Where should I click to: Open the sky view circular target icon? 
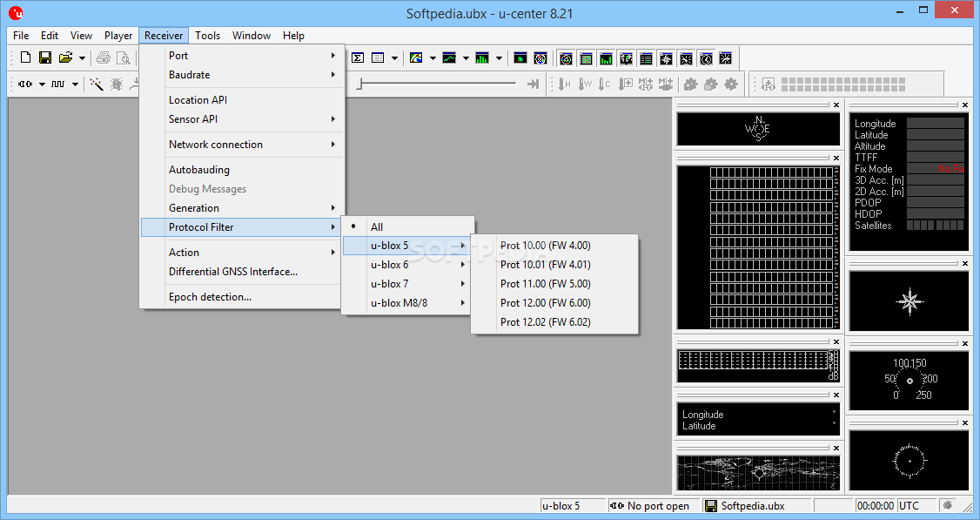pyautogui.click(x=540, y=58)
